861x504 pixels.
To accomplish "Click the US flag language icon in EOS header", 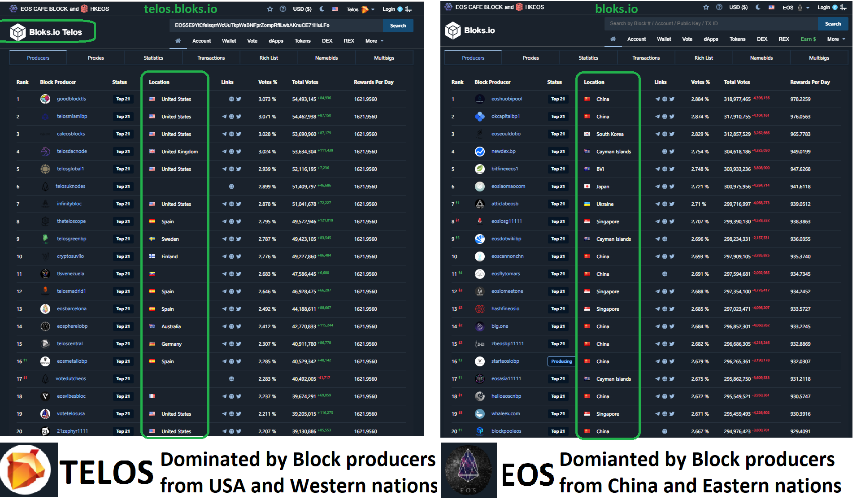I will tap(771, 7).
